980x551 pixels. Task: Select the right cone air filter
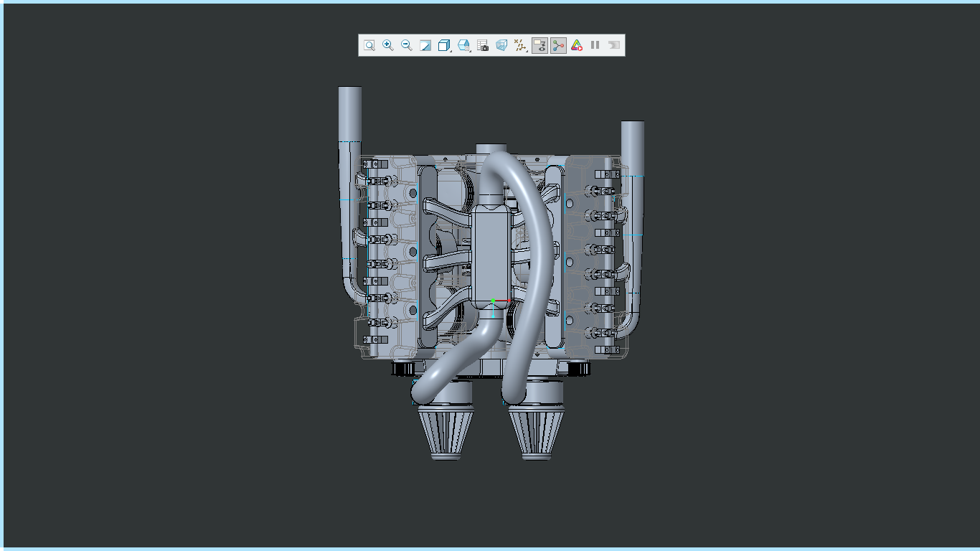pos(537,432)
